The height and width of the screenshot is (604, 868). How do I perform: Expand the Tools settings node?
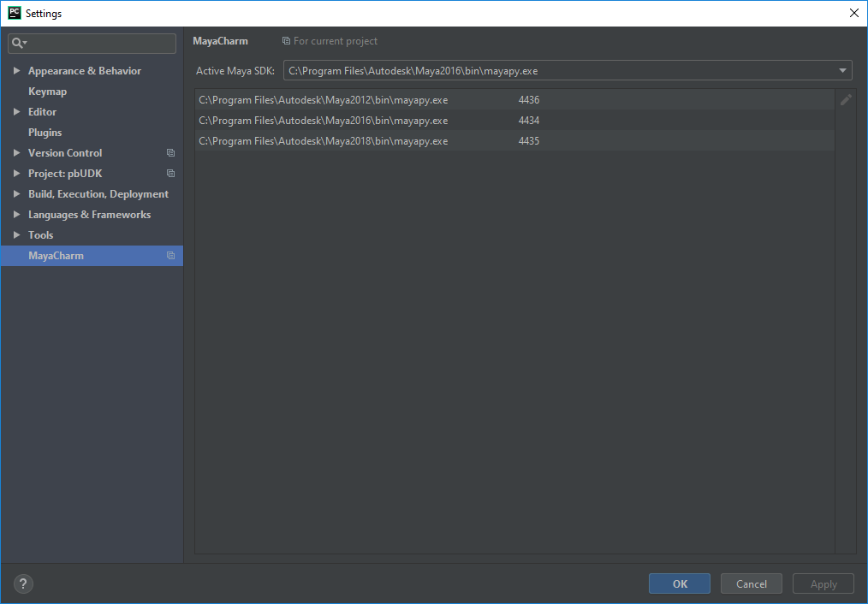pos(16,235)
